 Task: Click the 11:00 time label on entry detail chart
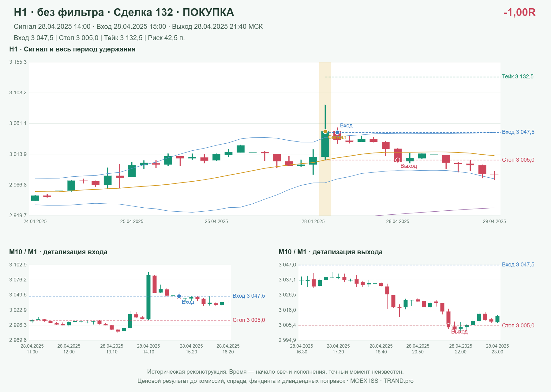32,352
